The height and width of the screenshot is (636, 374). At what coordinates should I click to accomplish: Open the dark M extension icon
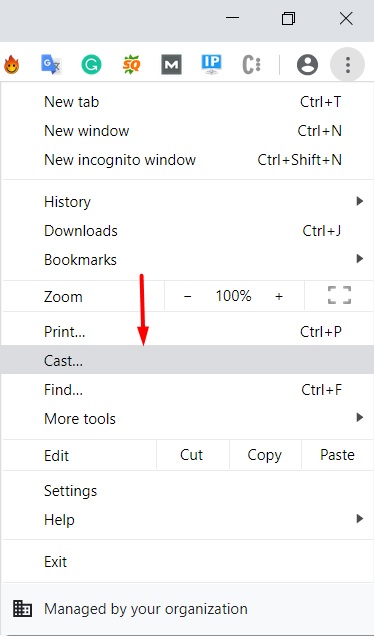pos(171,64)
